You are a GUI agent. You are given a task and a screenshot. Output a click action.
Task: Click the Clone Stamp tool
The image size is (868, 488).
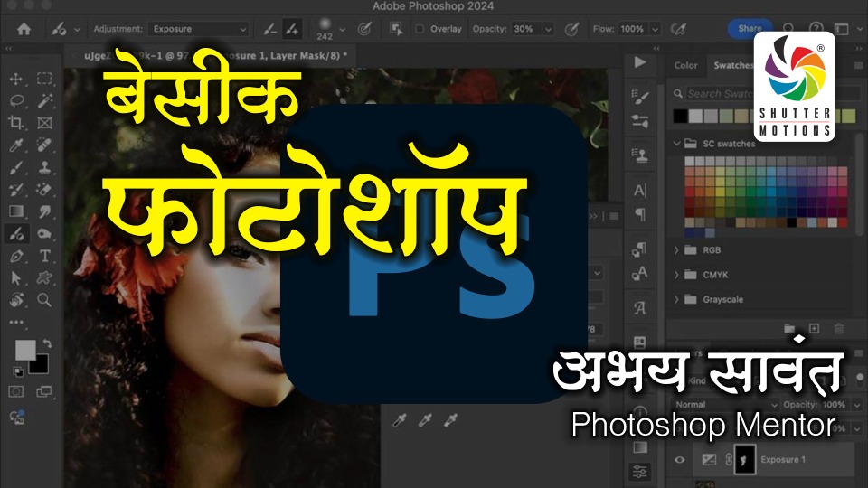click(44, 167)
